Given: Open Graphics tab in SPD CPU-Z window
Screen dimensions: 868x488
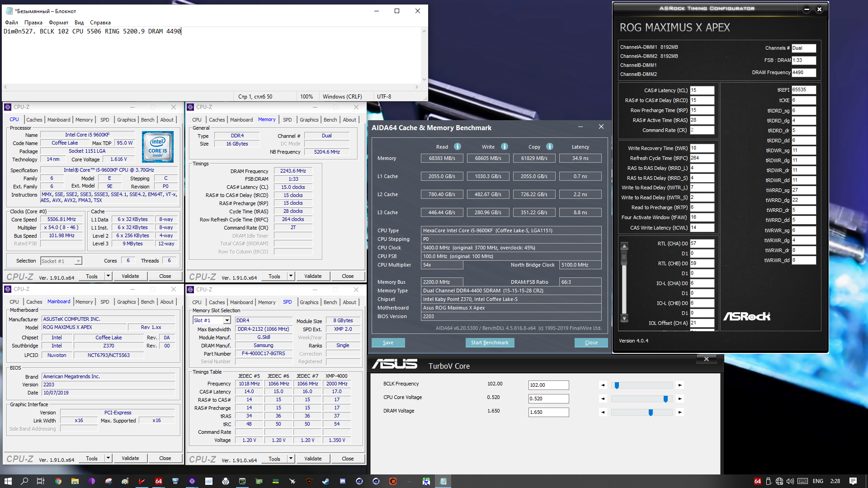Looking at the screenshot, I should 309,302.
